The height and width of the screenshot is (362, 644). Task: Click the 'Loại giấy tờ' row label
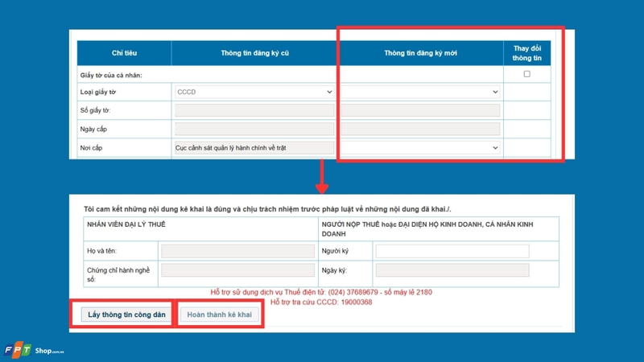tap(97, 92)
